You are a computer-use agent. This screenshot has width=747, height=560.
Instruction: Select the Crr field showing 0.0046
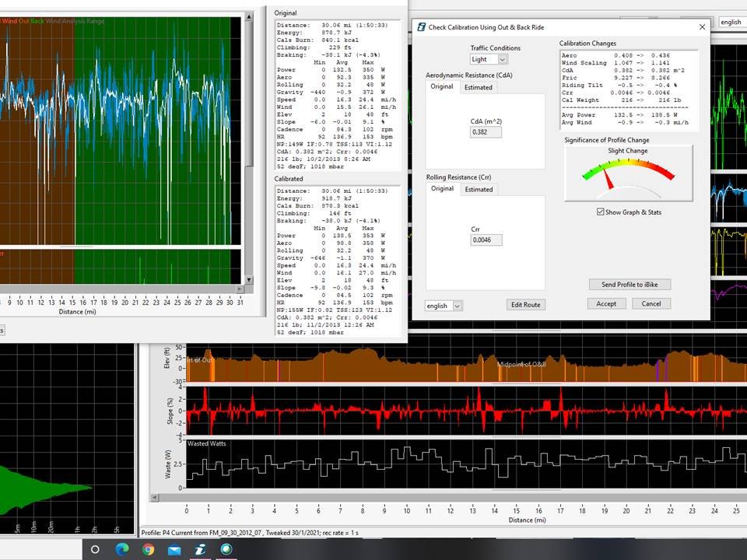click(x=486, y=240)
